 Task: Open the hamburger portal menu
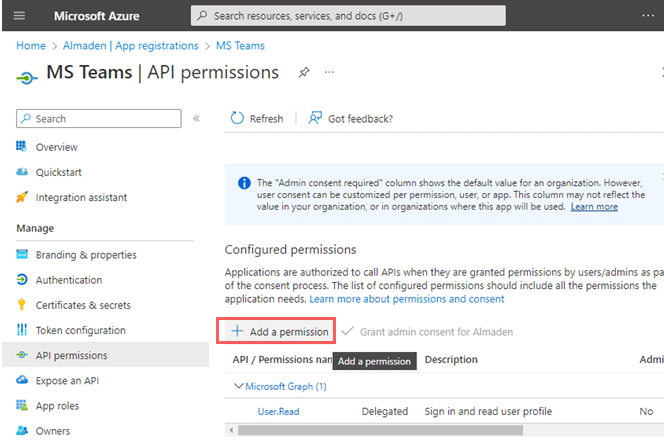pos(20,16)
